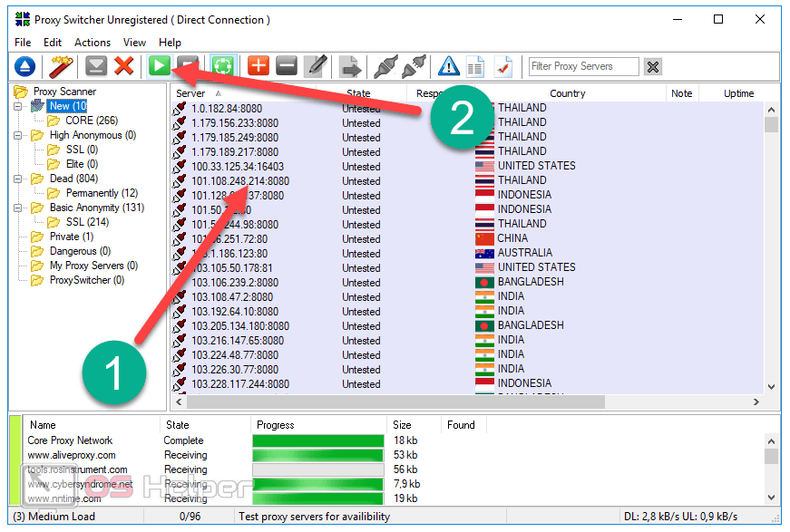The height and width of the screenshot is (532, 790).
Task: Click into the Filter Proxy Servers field
Action: (583, 66)
